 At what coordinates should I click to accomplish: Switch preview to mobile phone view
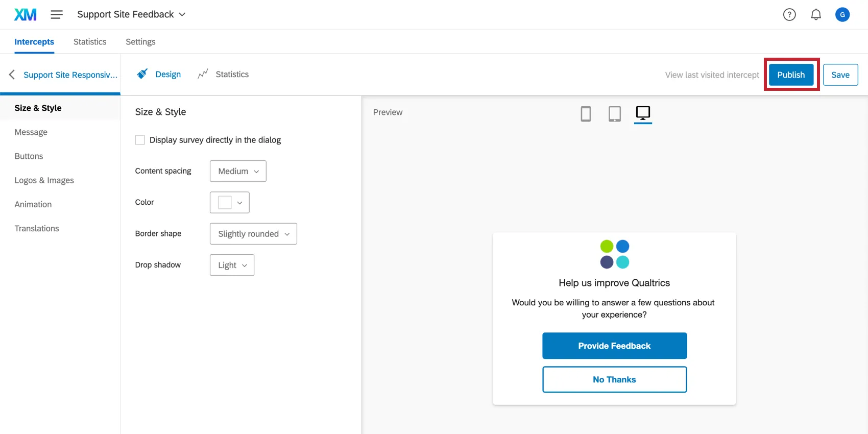tap(586, 113)
